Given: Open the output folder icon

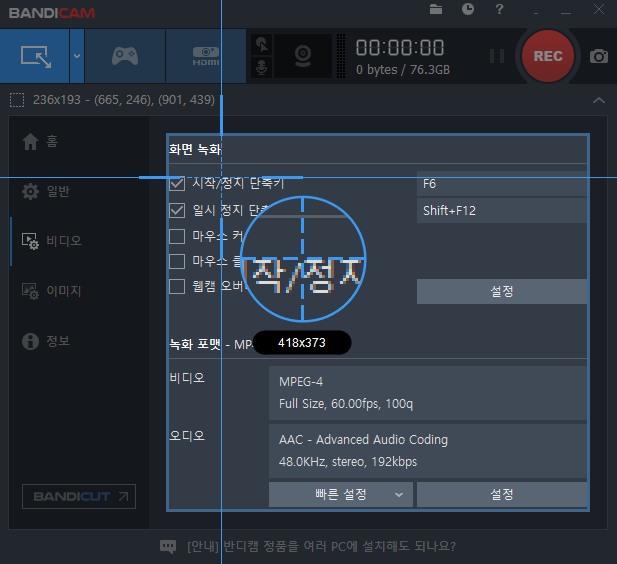Looking at the screenshot, I should click(x=436, y=9).
